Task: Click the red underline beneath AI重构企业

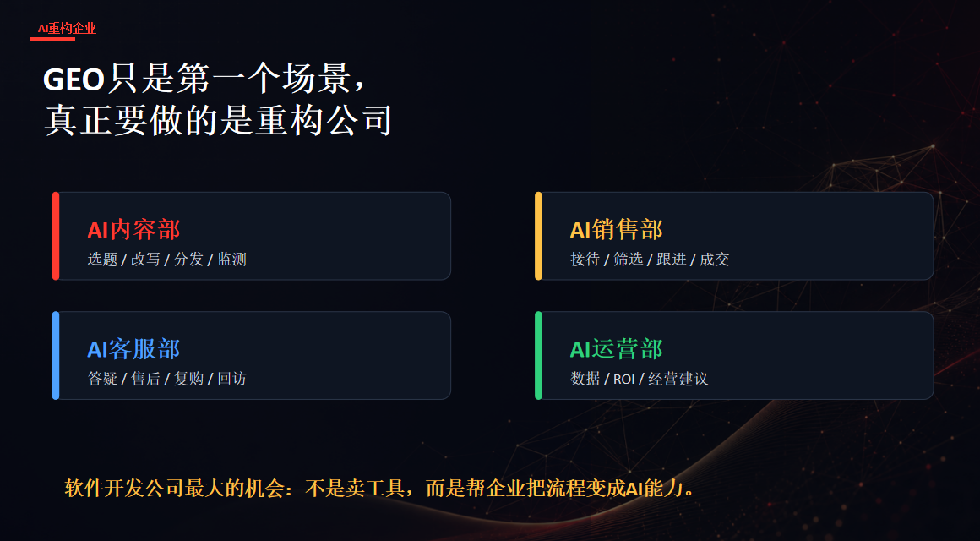Action: tap(52, 39)
